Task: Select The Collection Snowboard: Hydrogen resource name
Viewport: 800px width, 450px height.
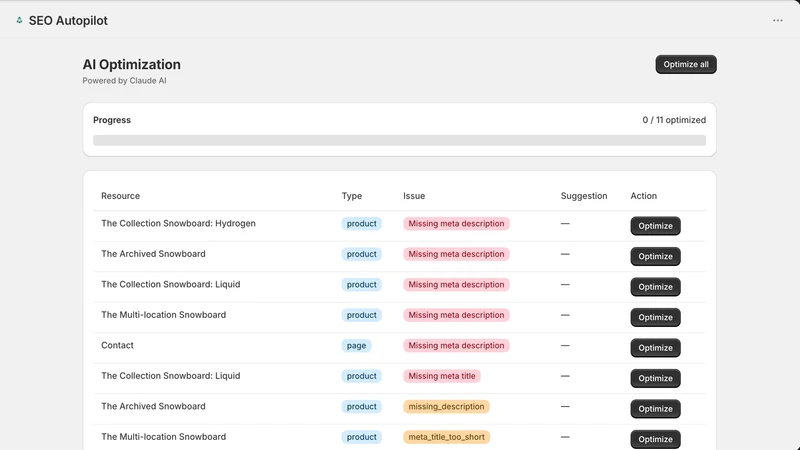Action: (x=178, y=223)
